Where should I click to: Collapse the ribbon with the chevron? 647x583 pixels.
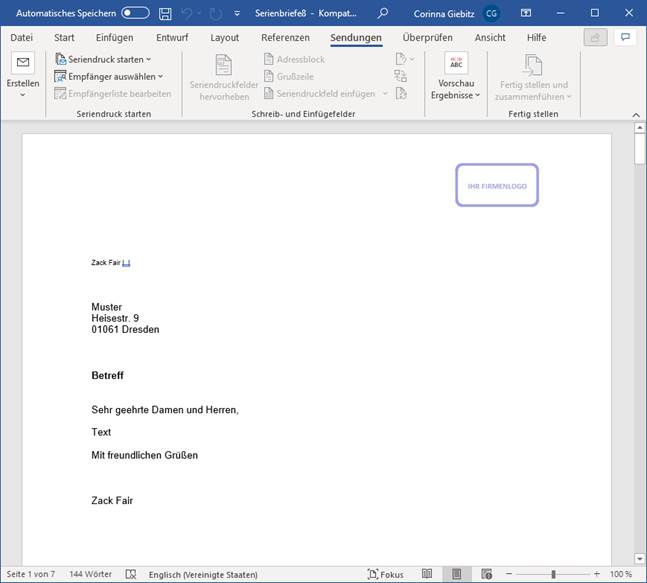pos(634,115)
